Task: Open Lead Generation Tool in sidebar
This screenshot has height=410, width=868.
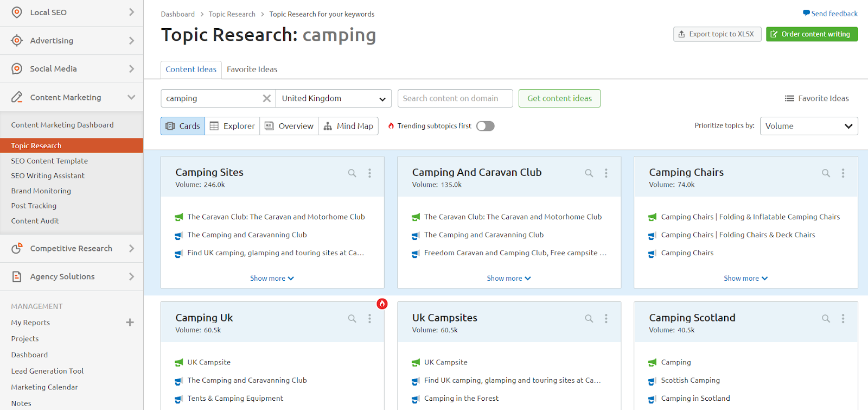Action: 47,371
